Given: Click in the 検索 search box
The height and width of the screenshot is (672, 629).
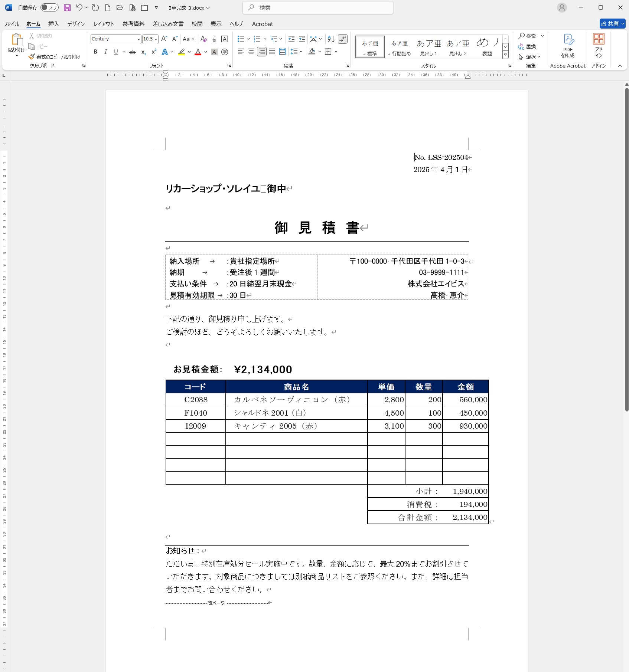Looking at the screenshot, I should tap(318, 8).
